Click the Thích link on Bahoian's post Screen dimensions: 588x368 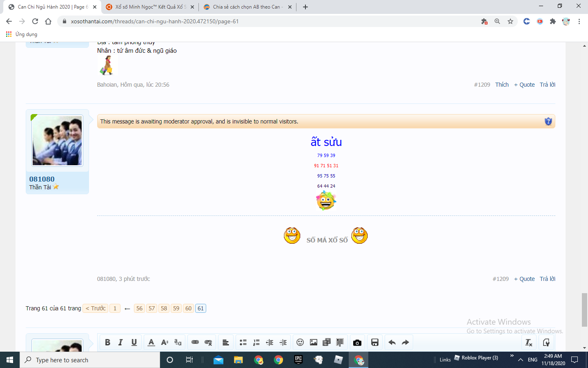(502, 85)
